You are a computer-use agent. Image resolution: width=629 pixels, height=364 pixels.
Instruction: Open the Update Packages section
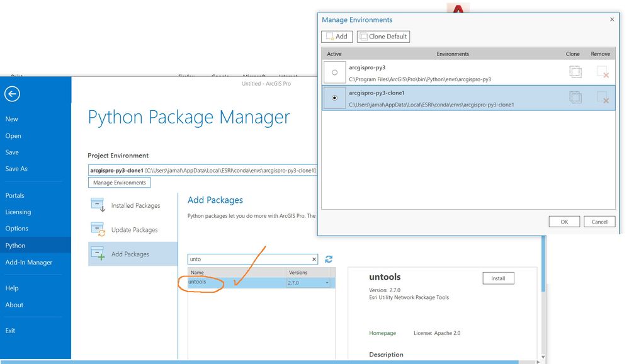[132, 230]
